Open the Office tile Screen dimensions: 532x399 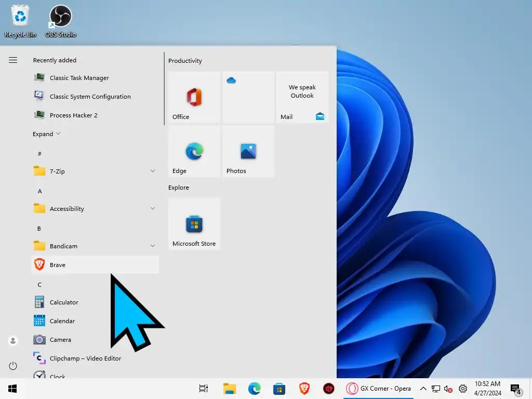(194, 97)
